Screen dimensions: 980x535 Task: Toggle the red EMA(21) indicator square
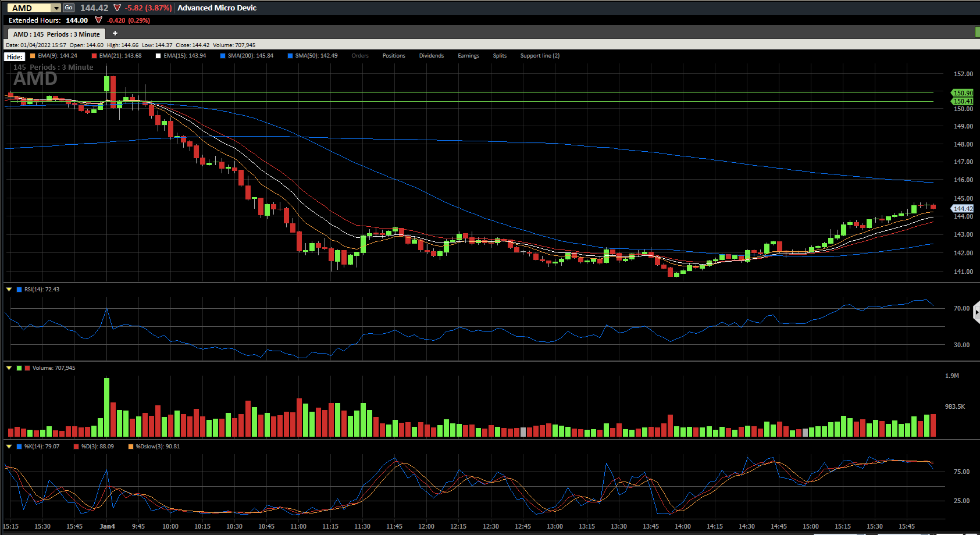tap(94, 56)
